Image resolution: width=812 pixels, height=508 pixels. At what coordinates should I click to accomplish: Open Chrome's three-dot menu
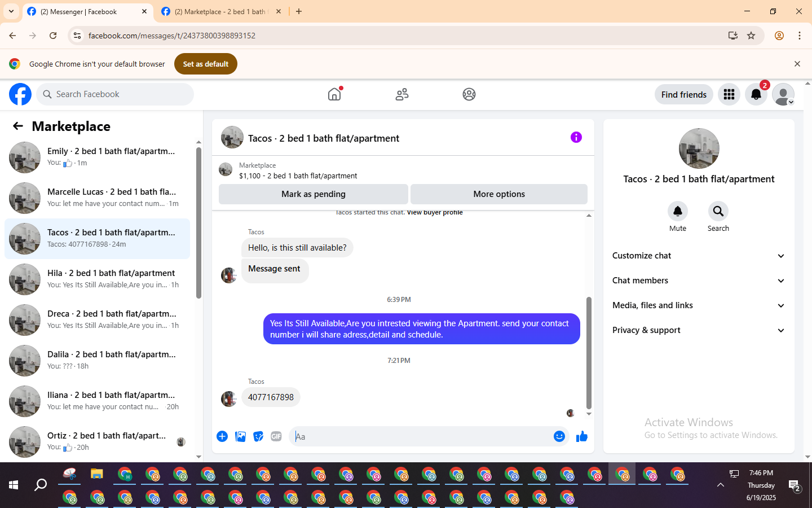[x=800, y=36]
